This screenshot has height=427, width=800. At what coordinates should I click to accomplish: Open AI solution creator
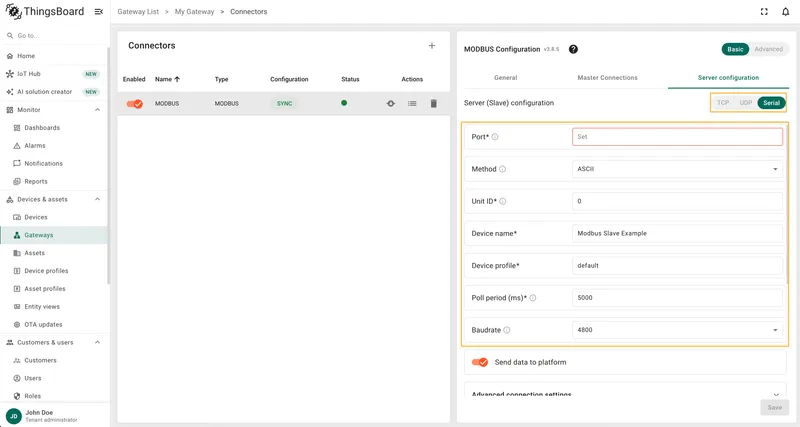click(x=54, y=92)
